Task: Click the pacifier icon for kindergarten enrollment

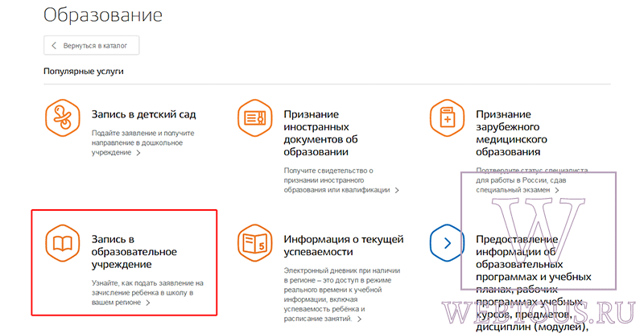Action: pyautogui.click(x=63, y=118)
